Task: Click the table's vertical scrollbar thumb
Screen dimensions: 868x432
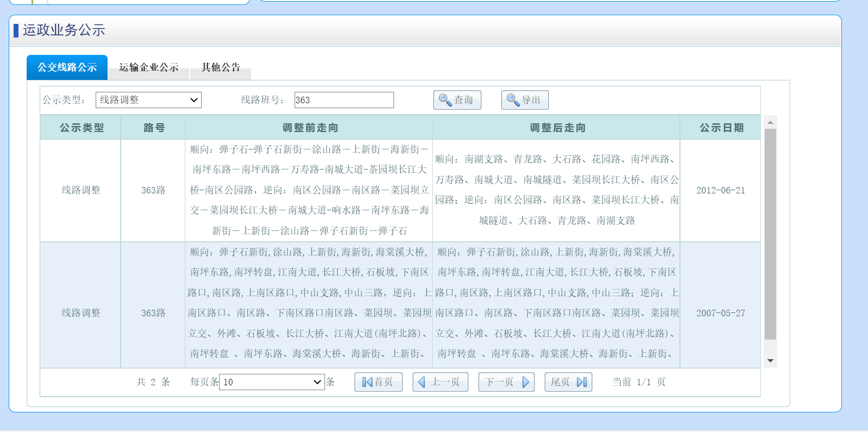Action: click(x=770, y=234)
